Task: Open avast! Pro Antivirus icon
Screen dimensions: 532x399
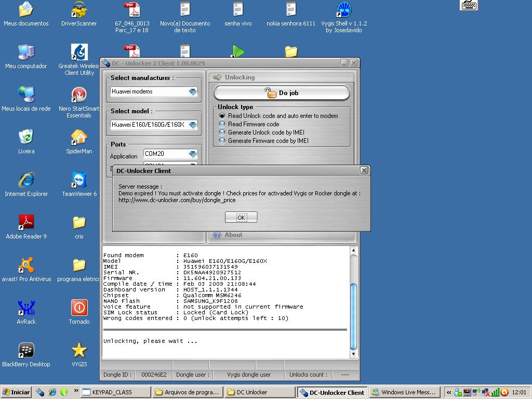Action: pos(26,265)
